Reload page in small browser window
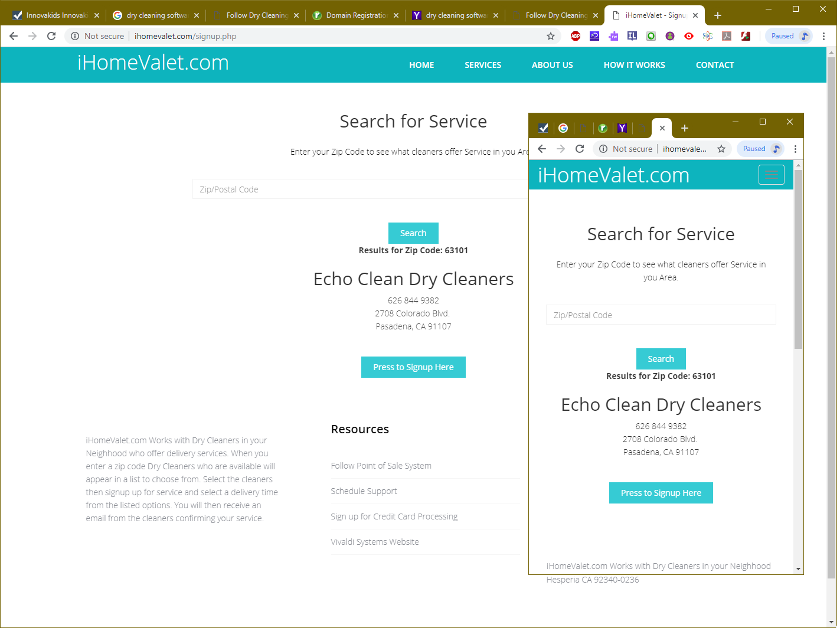The width and height of the screenshot is (840, 631). click(580, 149)
